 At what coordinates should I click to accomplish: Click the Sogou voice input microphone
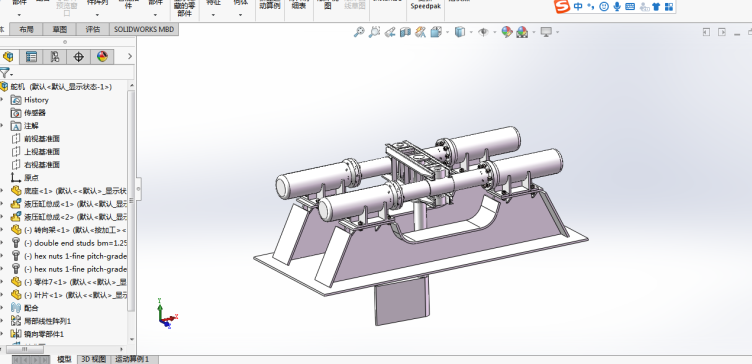click(617, 7)
